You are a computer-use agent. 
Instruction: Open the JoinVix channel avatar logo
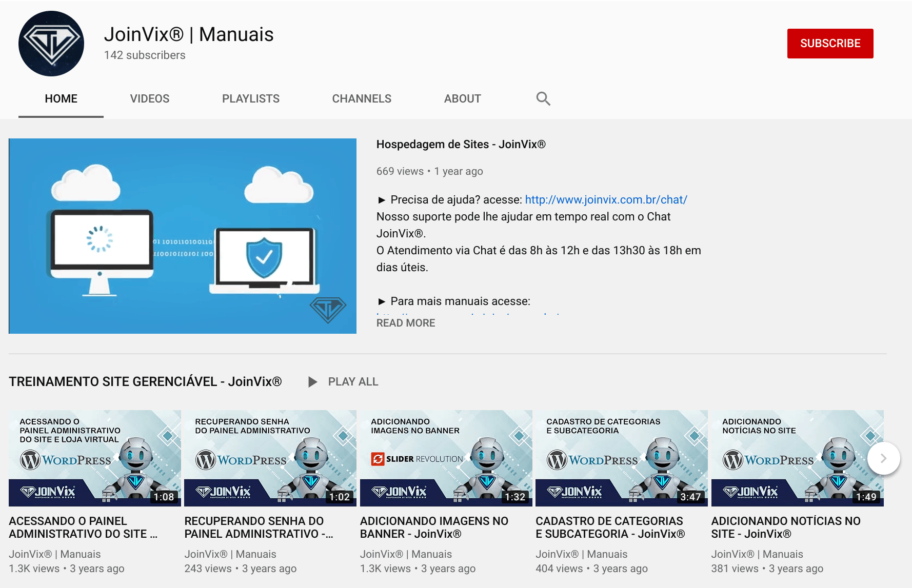[51, 44]
